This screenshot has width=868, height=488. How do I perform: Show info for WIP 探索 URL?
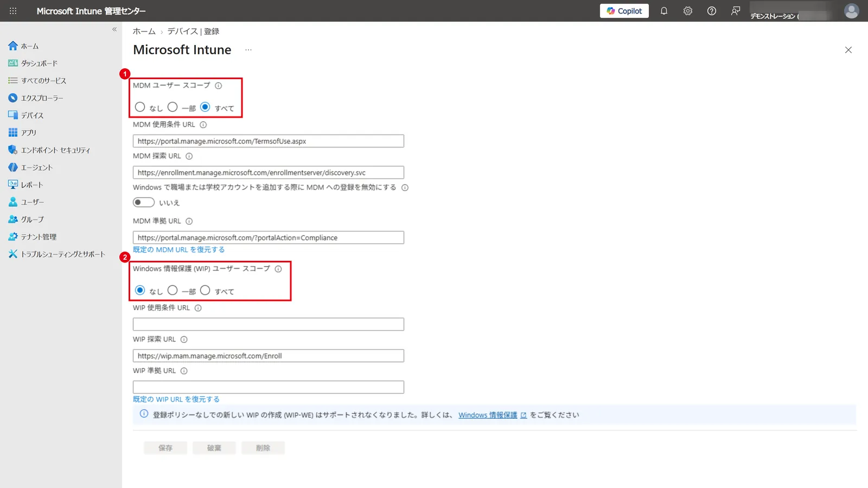pos(184,339)
